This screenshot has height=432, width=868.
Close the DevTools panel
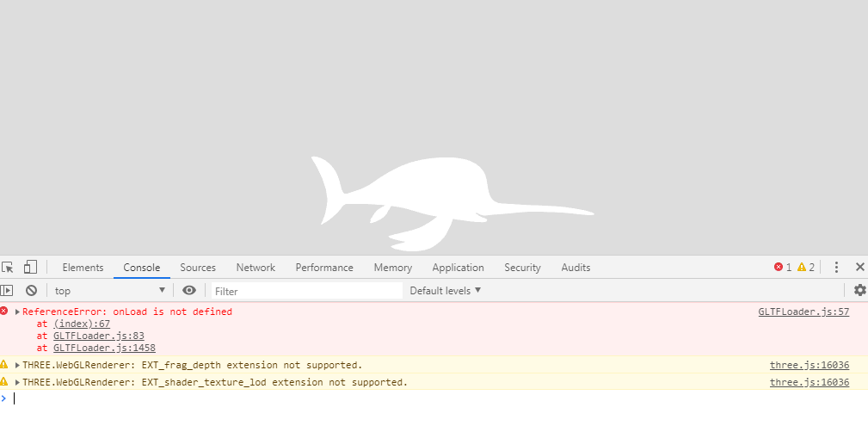pyautogui.click(x=859, y=268)
